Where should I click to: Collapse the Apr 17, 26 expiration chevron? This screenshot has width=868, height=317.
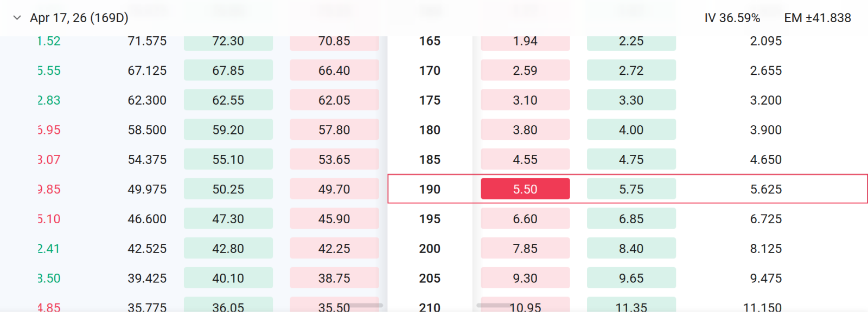click(17, 18)
